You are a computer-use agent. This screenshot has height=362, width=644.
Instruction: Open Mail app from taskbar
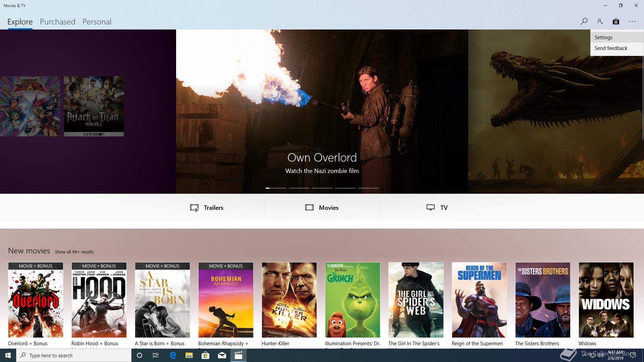(x=222, y=355)
